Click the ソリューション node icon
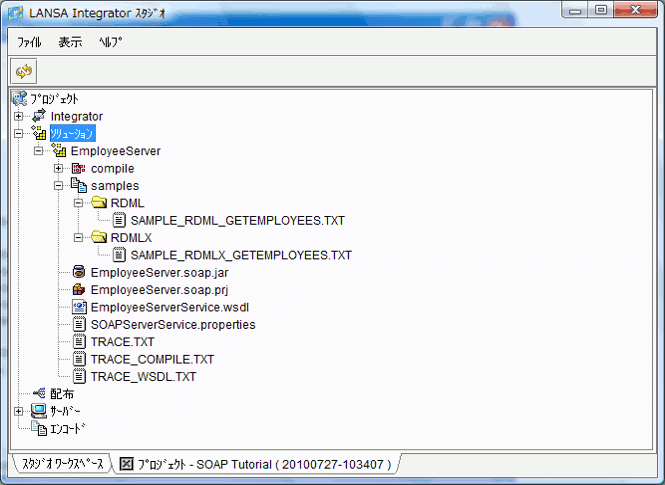Screen dimensions: 665x485 click(x=39, y=133)
